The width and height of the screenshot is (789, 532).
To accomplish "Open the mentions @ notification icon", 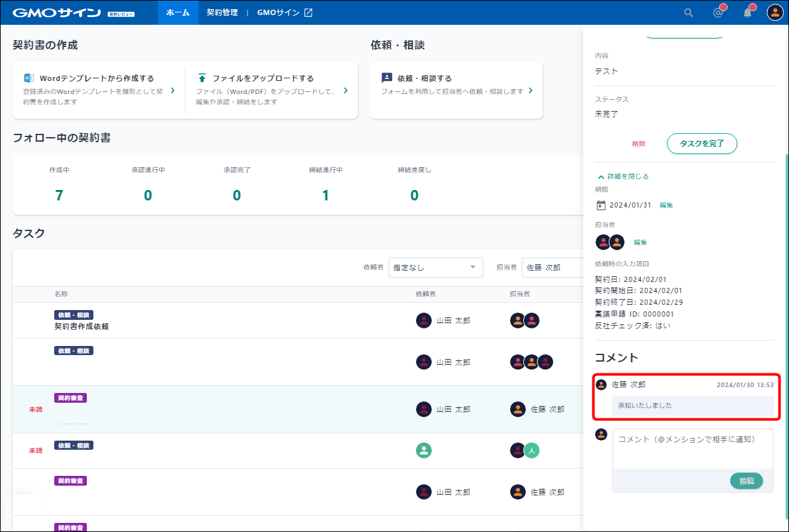I will 718,12.
